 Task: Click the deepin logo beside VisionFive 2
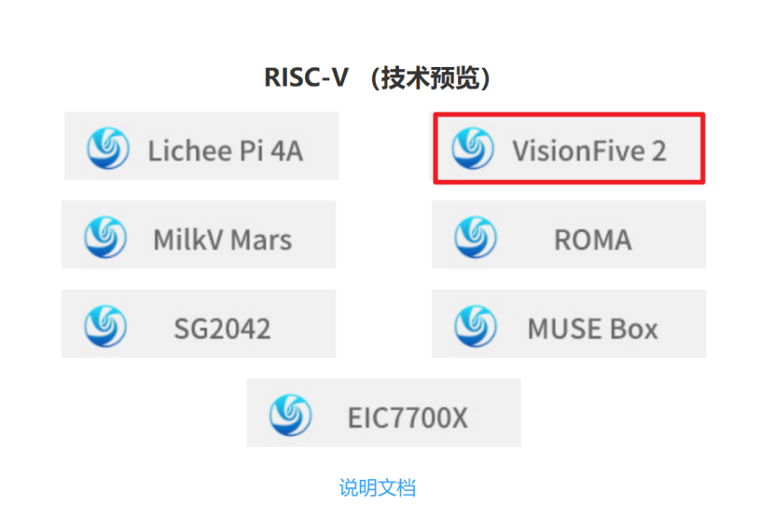click(x=472, y=148)
